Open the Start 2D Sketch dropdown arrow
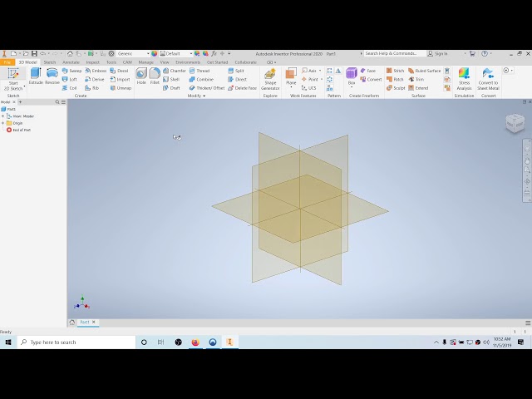 point(24,86)
